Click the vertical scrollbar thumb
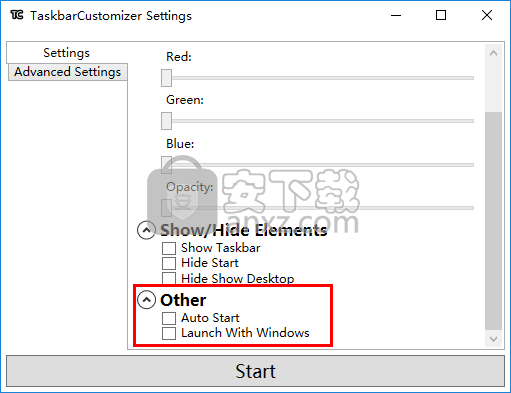The width and height of the screenshot is (511, 393). (x=494, y=221)
